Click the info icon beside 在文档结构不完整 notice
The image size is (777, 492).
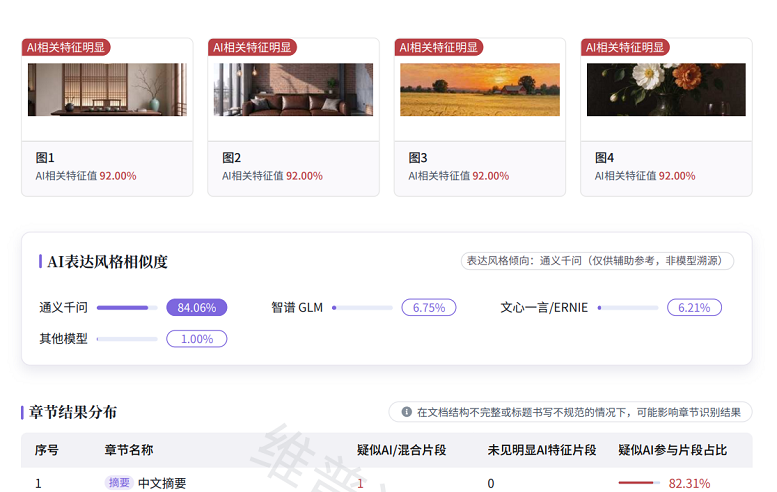pyautogui.click(x=406, y=412)
